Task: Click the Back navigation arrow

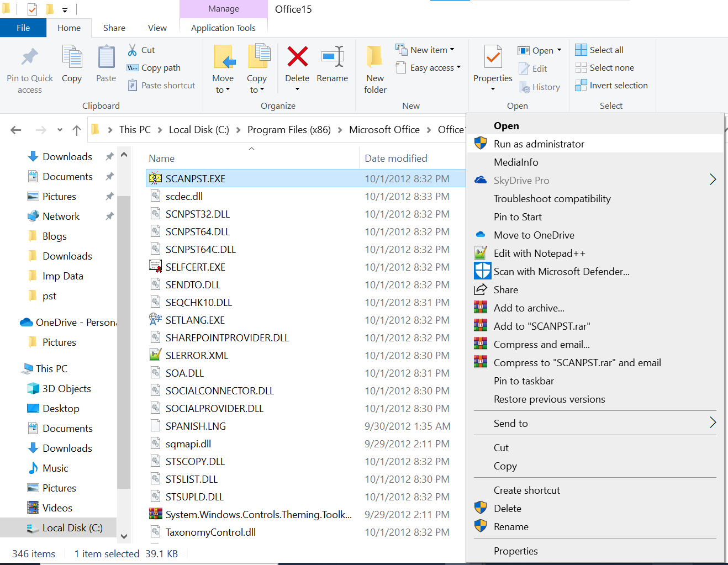Action: point(16,130)
